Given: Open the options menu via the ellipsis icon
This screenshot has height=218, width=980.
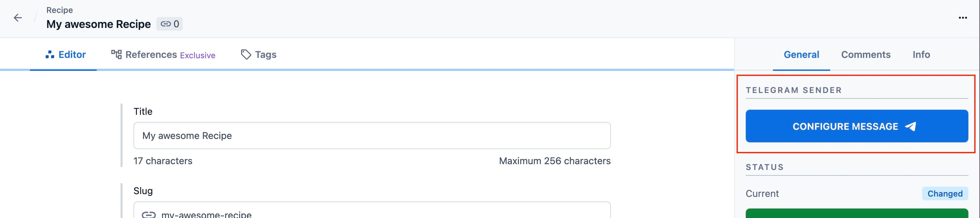Looking at the screenshot, I should pyautogui.click(x=963, y=17).
